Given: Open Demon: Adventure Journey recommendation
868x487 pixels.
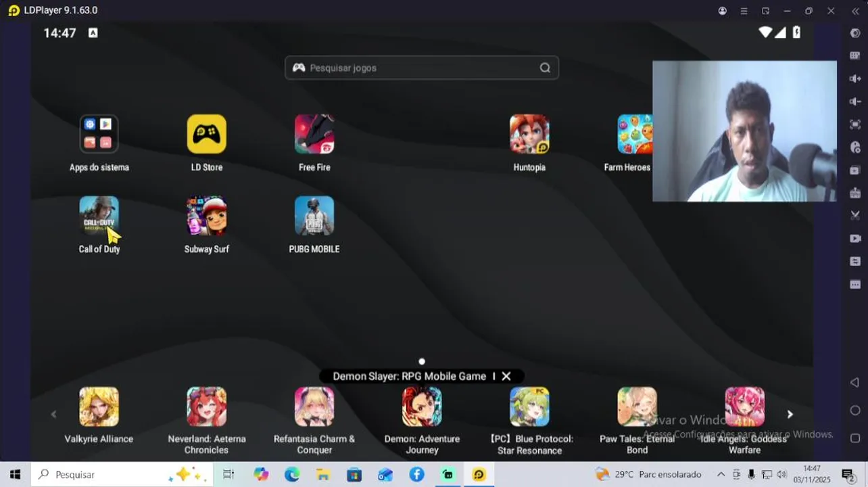Looking at the screenshot, I should tap(422, 407).
